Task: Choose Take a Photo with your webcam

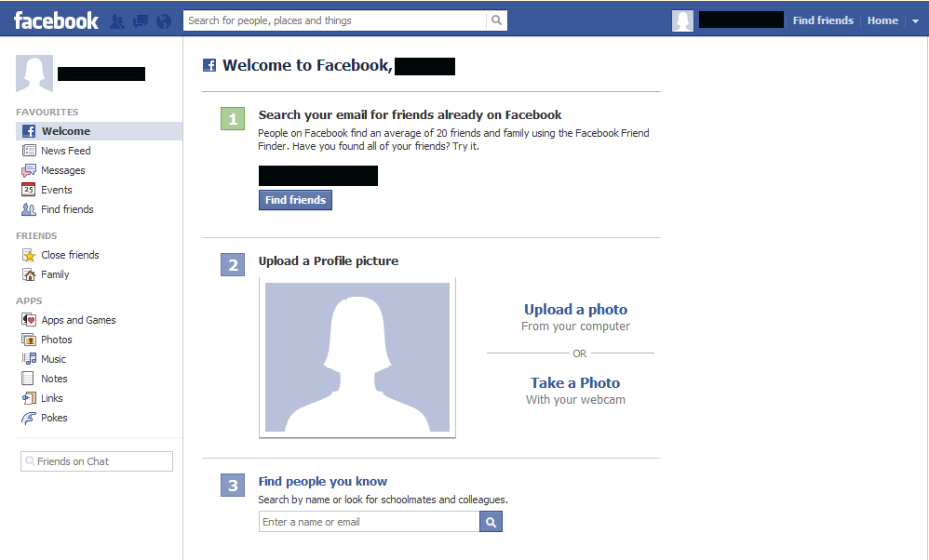Action: (575, 382)
